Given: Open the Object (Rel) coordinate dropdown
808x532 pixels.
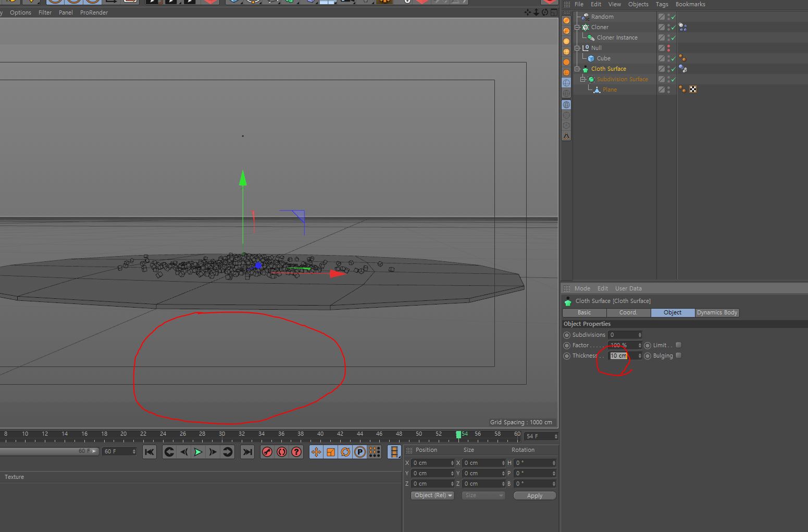Looking at the screenshot, I should [433, 496].
